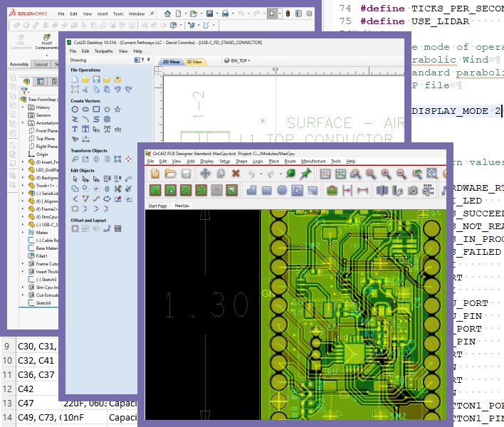This screenshot has width=504, height=427.
Task: Toggle the OrCAD select mode arrow button
Action: pos(297,191)
